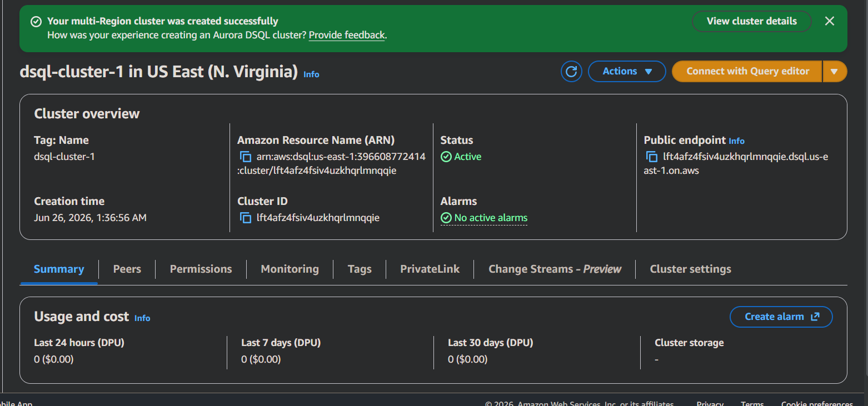Switch to the Cluster settings tab
Screen dimensions: 868x406
690,269
